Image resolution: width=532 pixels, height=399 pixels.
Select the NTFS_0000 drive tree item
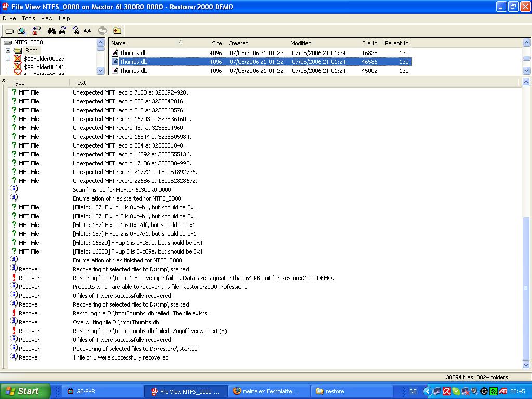(29, 42)
